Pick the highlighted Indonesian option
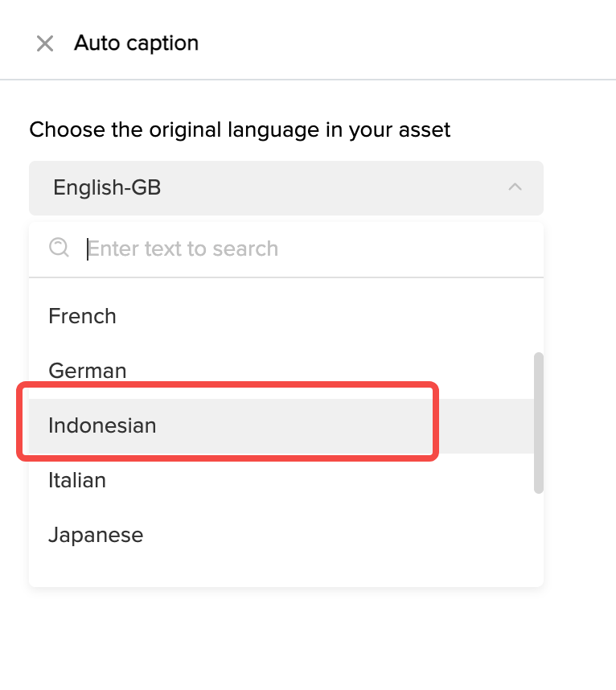The height and width of the screenshot is (690, 616). coord(102,425)
